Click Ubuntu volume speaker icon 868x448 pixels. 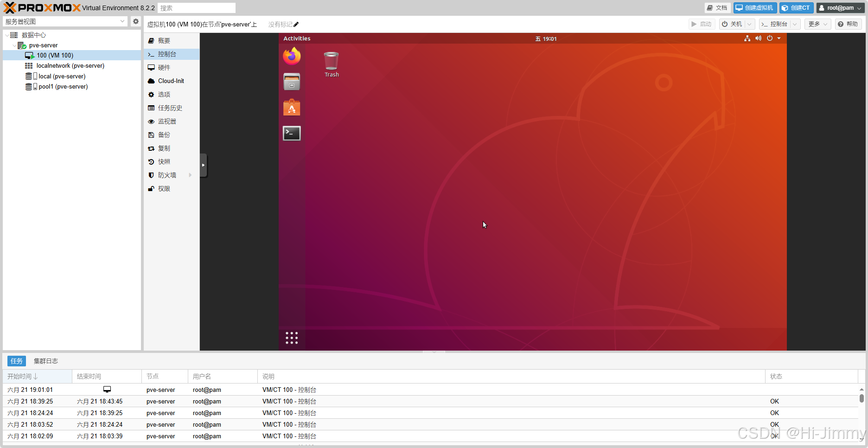pyautogui.click(x=758, y=38)
